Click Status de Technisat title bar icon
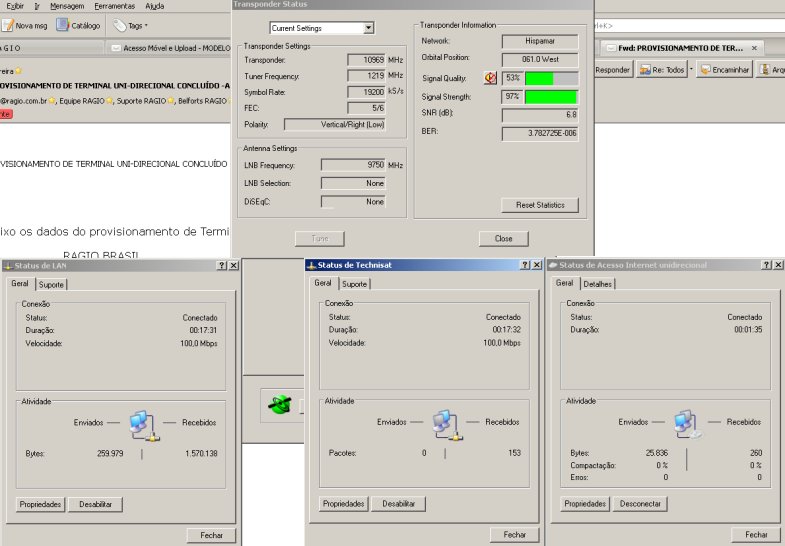This screenshot has height=546, width=785. pyautogui.click(x=311, y=265)
